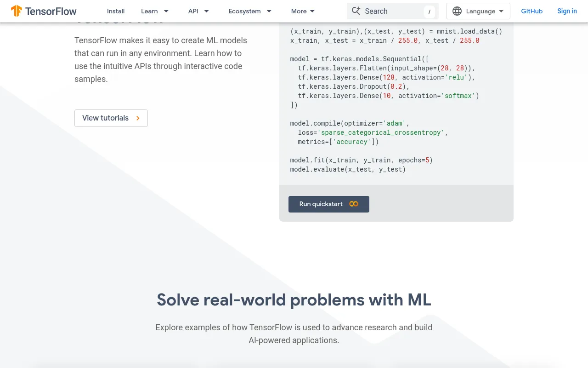Click the TensorFlow logo icon
Image resolution: width=588 pixels, height=368 pixels.
click(17, 11)
